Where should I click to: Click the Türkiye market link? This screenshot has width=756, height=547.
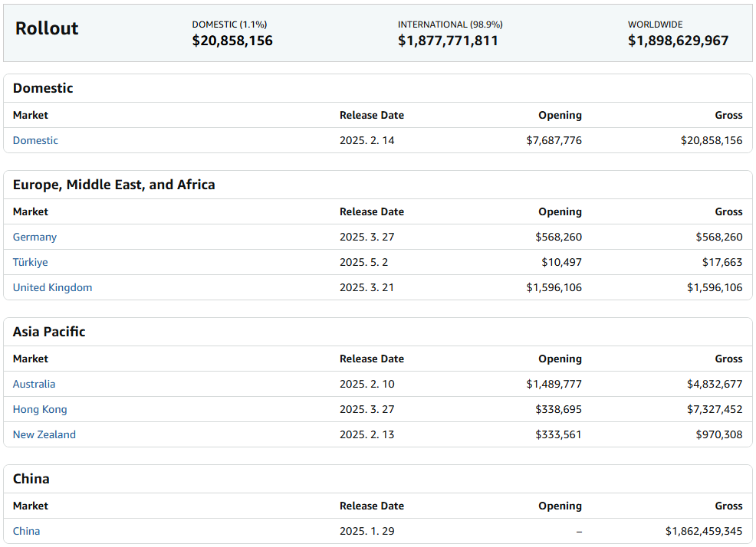pos(30,262)
